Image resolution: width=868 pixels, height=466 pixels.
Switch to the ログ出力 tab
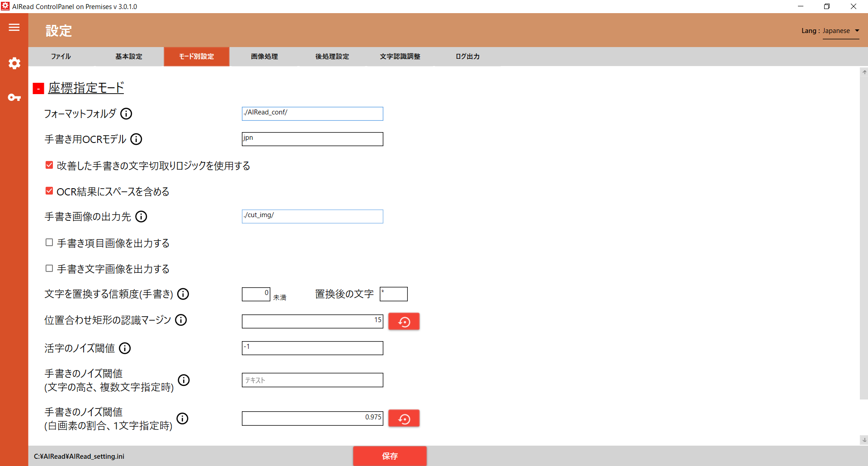click(x=467, y=57)
